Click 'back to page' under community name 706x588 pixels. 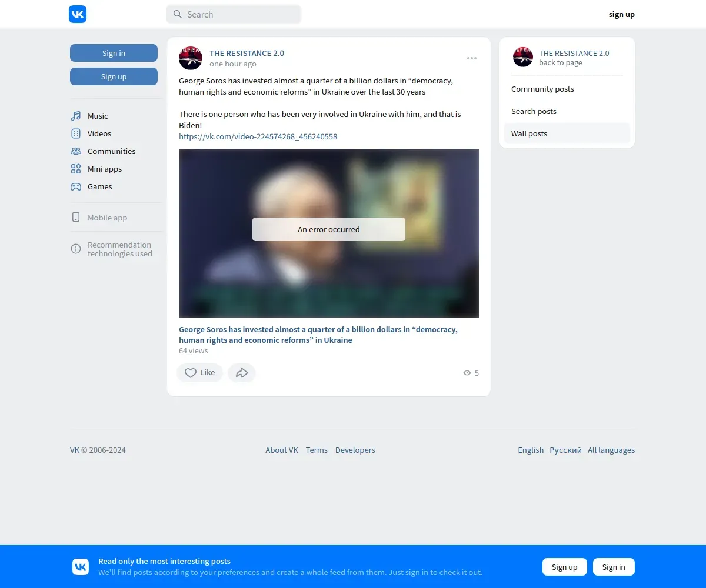coord(561,63)
